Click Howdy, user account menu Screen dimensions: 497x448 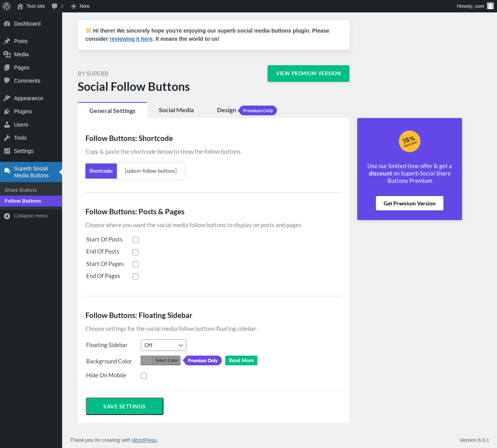[x=475, y=6]
